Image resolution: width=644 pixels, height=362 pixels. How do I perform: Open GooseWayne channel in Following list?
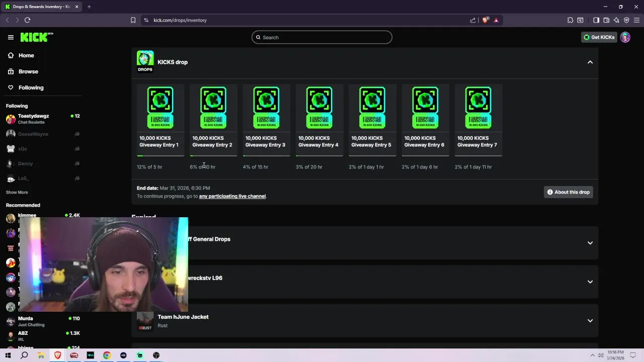pyautogui.click(x=43, y=134)
